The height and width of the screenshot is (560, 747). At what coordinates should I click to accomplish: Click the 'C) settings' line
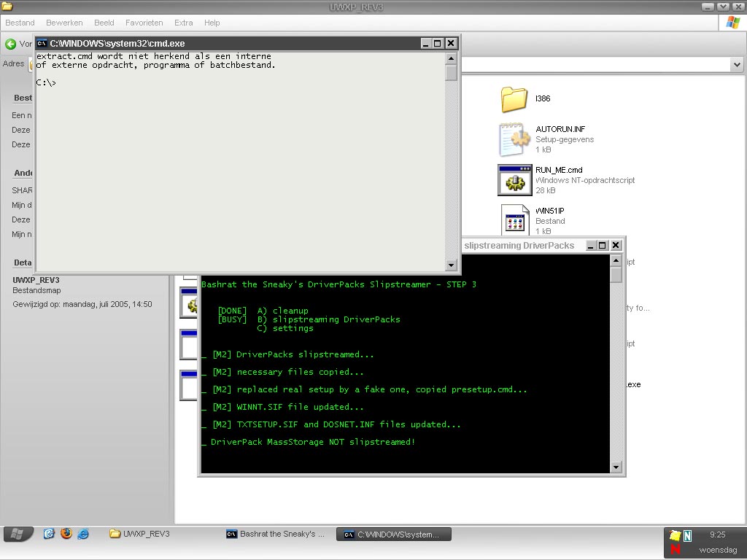pos(285,328)
